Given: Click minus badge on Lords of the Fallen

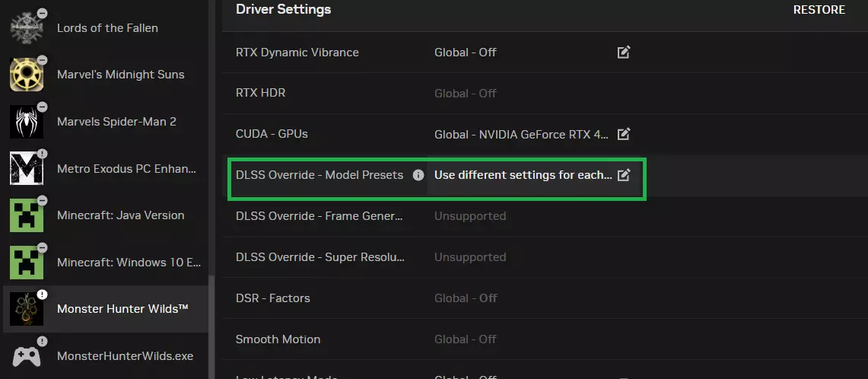Looking at the screenshot, I should click(x=43, y=13).
